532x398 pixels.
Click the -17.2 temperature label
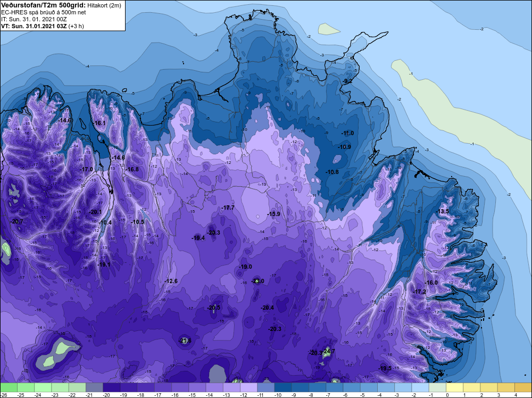coord(420,292)
